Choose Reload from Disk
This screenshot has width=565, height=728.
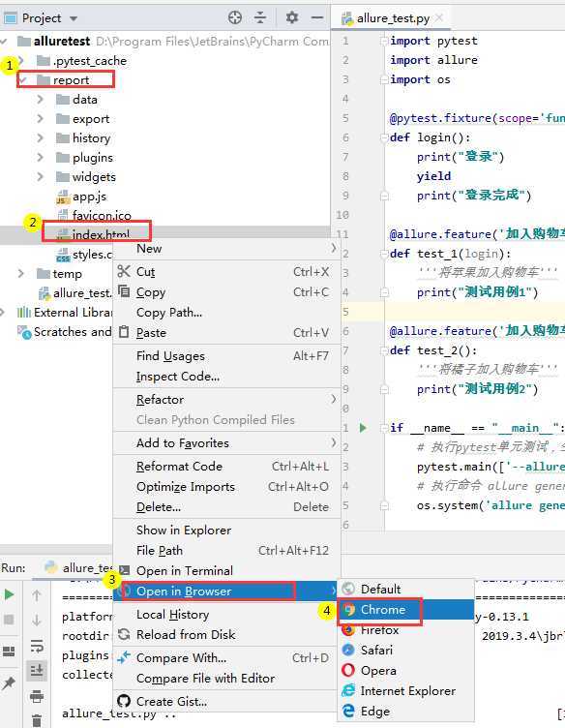pos(226,635)
